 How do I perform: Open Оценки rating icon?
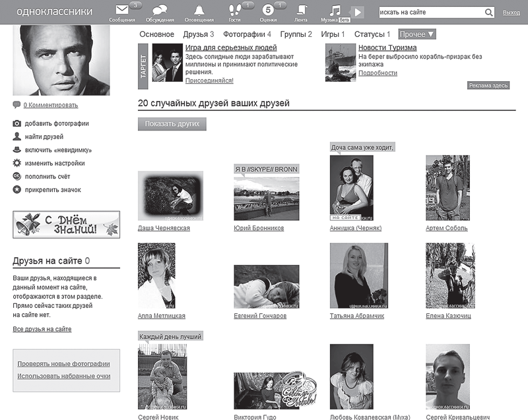pos(268,10)
